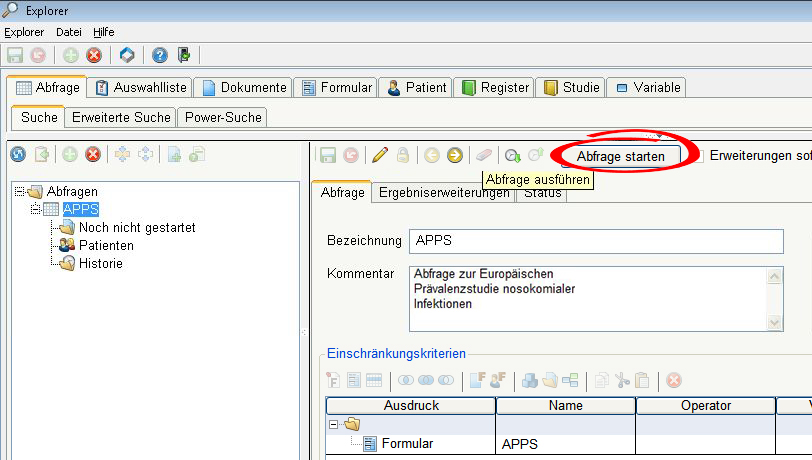Switch to the Register tab

(x=495, y=88)
